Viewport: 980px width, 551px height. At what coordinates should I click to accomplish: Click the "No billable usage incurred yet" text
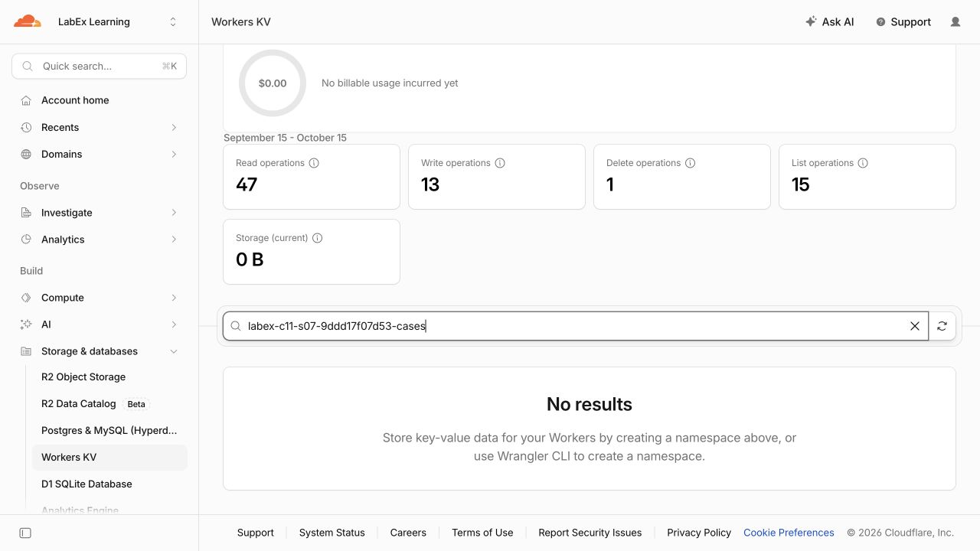pyautogui.click(x=390, y=83)
